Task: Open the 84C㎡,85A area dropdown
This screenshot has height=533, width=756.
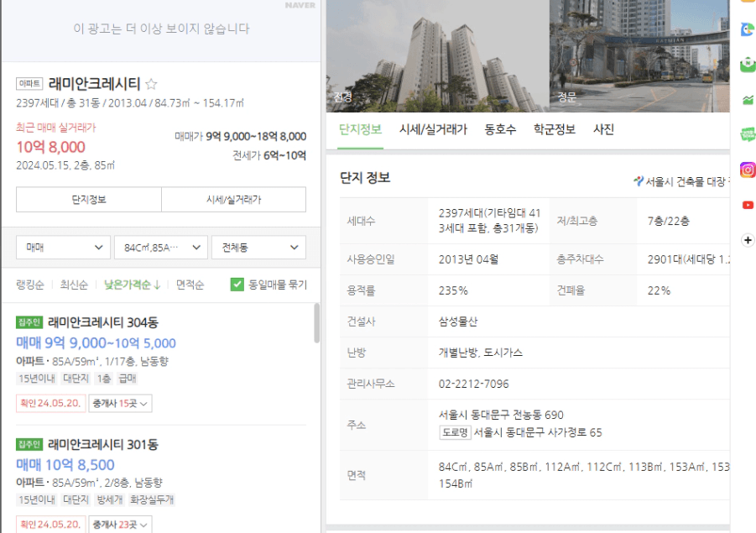Action: (161, 248)
